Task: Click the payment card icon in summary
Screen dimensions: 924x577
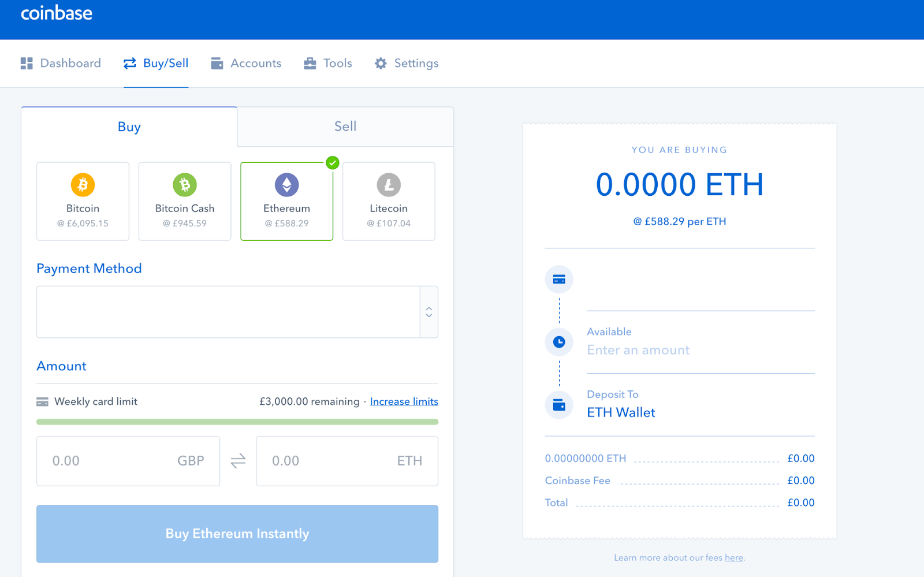Action: pos(559,280)
